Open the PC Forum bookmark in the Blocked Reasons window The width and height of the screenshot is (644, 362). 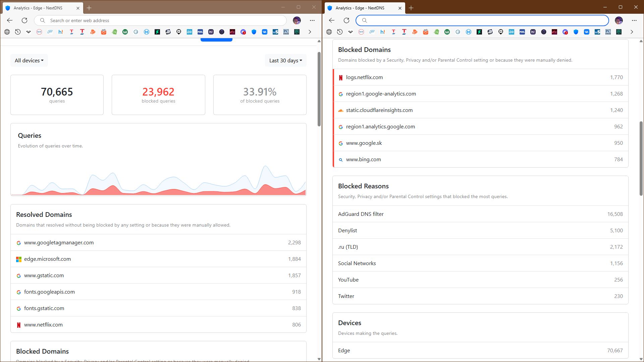608,32
